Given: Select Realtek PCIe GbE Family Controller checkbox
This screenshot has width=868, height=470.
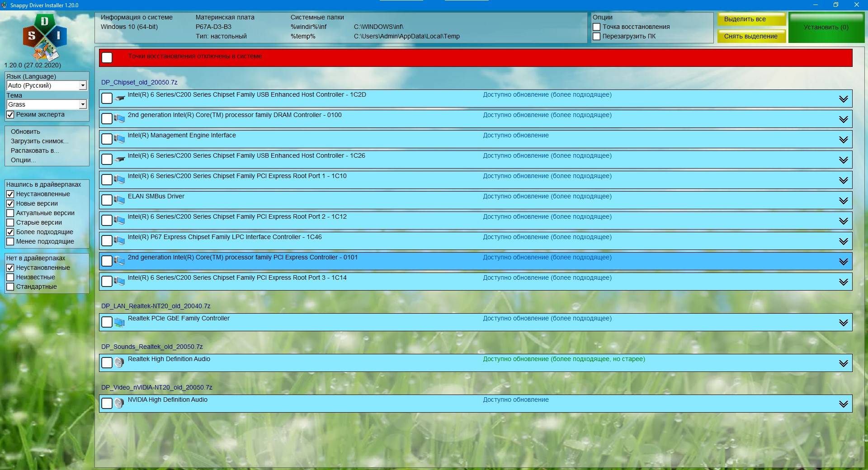Looking at the screenshot, I should click(x=107, y=322).
